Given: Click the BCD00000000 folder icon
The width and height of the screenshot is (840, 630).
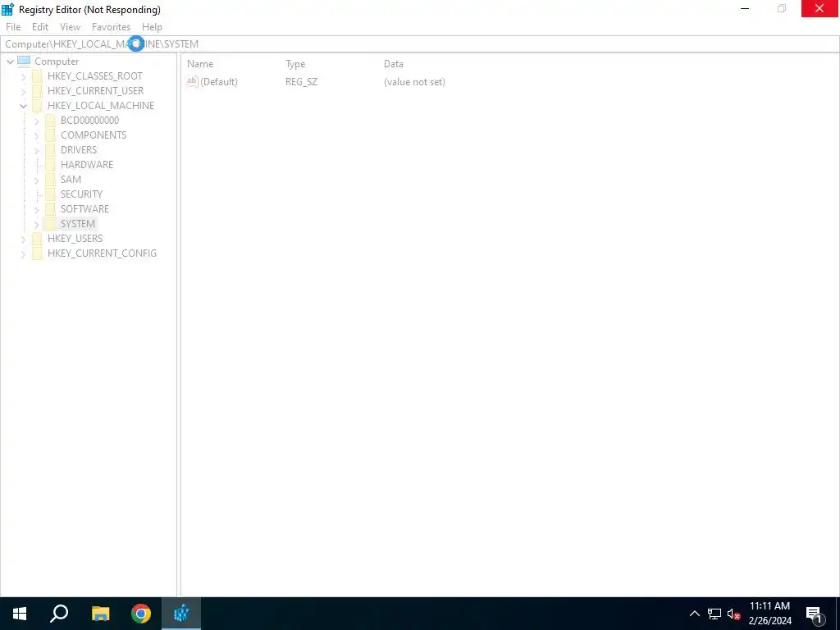Looking at the screenshot, I should [x=50, y=120].
